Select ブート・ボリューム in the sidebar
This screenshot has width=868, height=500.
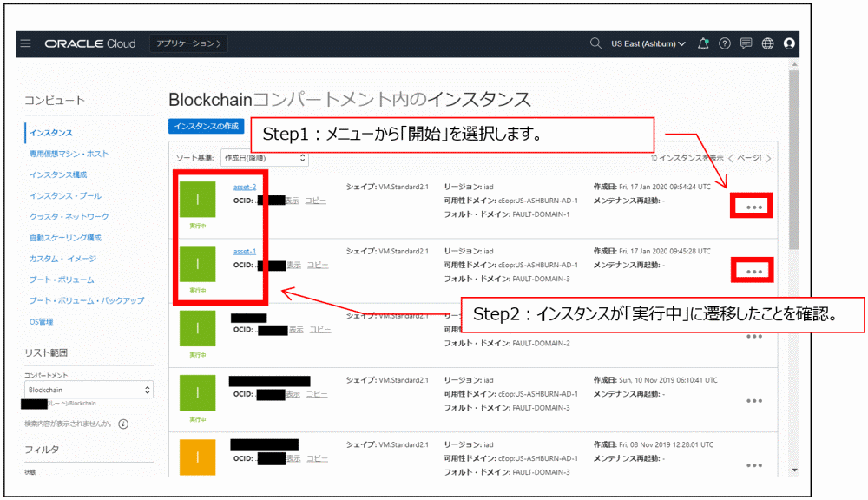(x=62, y=280)
